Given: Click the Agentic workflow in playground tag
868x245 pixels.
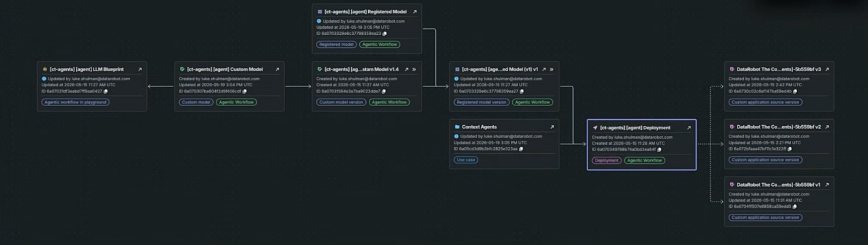Looking at the screenshot, I should tap(75, 102).
